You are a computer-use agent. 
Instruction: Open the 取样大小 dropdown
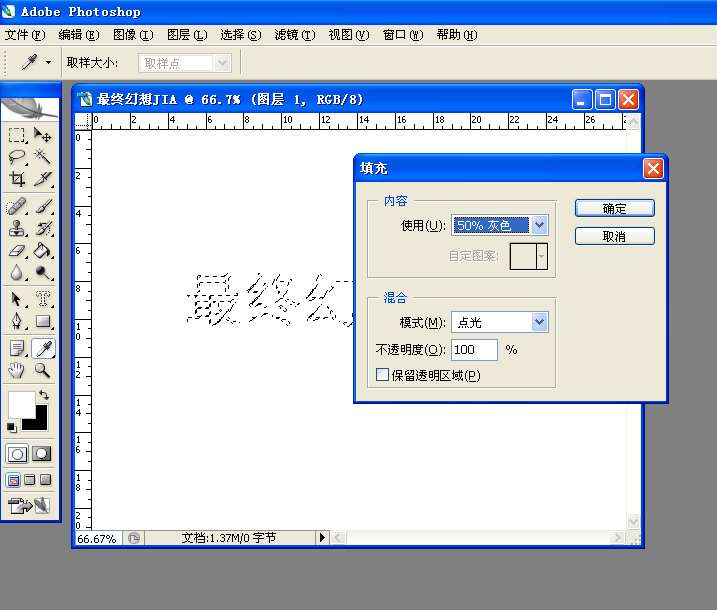tap(185, 63)
